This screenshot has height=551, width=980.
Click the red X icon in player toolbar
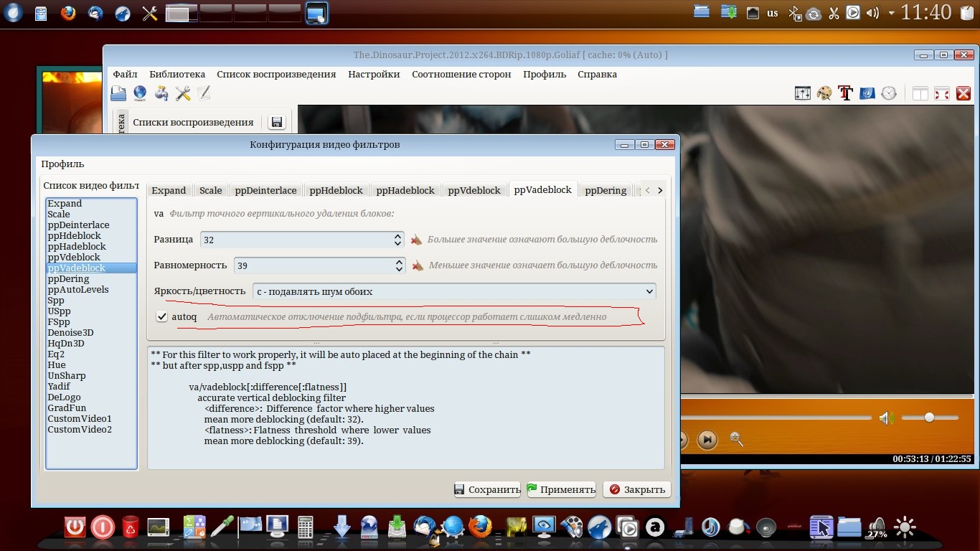click(x=963, y=93)
